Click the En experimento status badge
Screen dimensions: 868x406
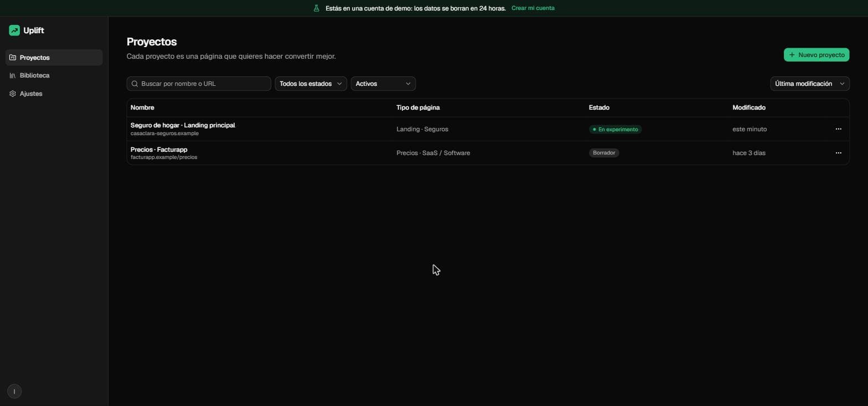click(615, 129)
